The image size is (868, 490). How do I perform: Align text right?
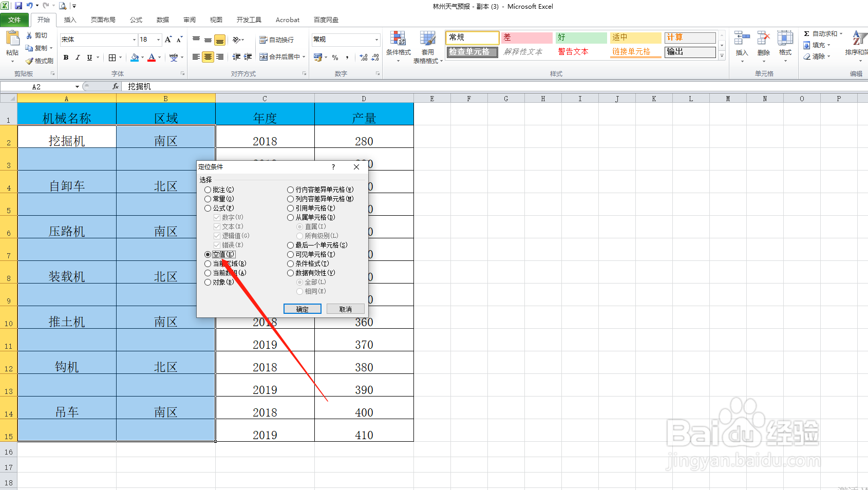(x=220, y=57)
